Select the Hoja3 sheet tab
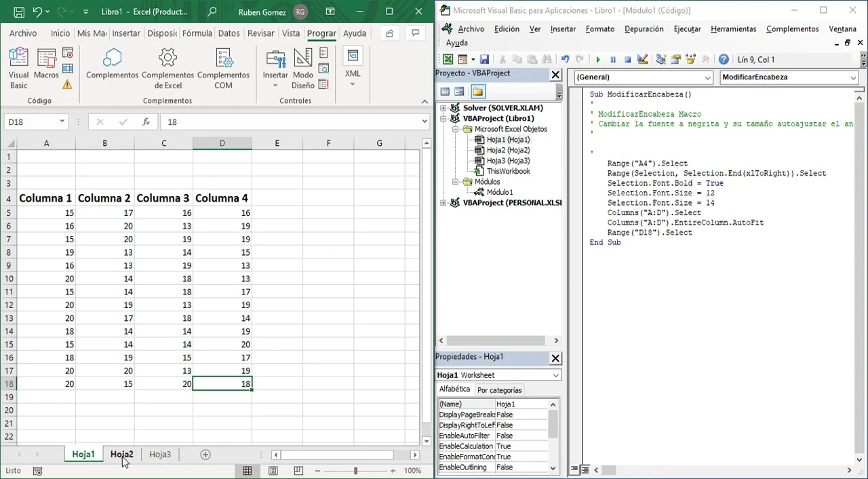 tap(160, 455)
